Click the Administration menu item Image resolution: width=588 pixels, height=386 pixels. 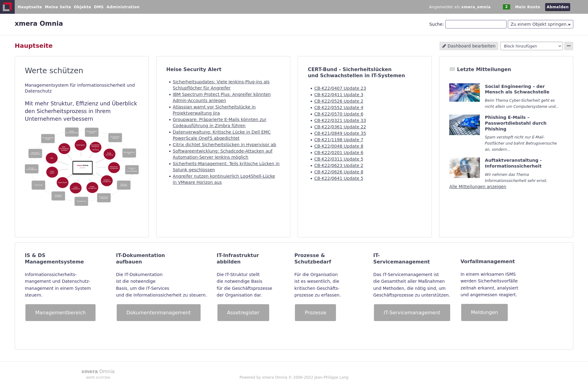(x=123, y=7)
